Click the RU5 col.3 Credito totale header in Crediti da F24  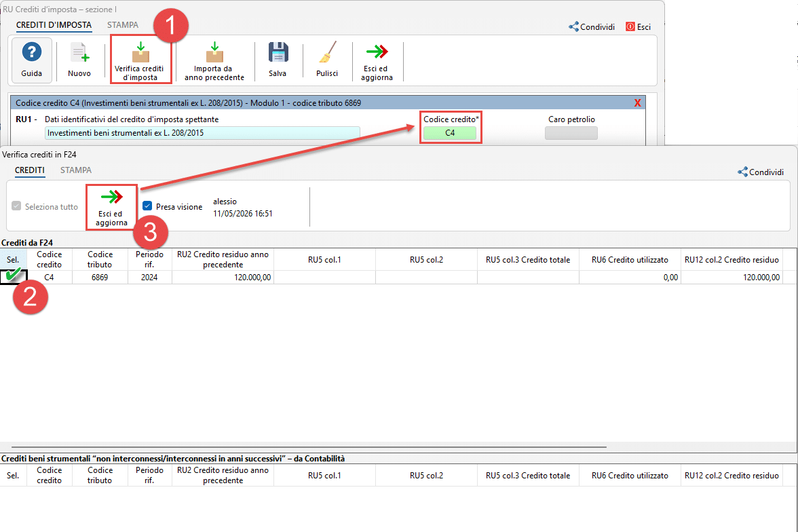pos(528,260)
